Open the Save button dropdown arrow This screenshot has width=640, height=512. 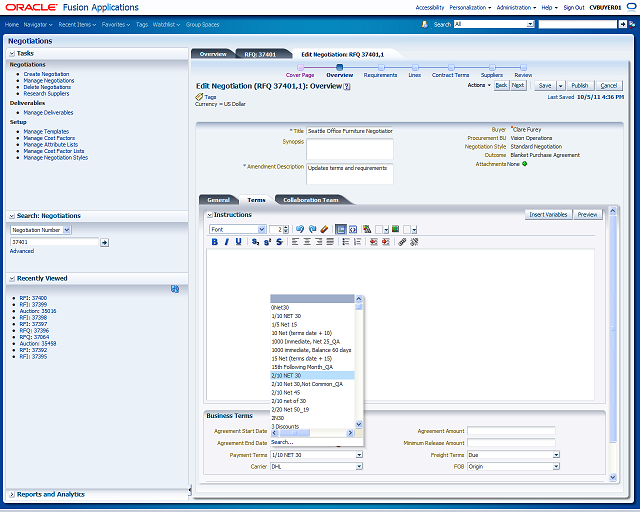pos(560,86)
